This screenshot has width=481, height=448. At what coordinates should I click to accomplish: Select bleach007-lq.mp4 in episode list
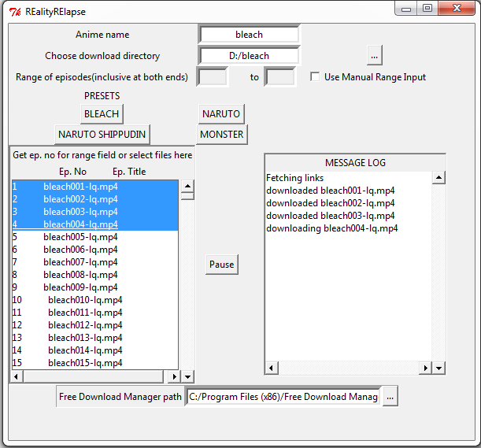point(95,262)
